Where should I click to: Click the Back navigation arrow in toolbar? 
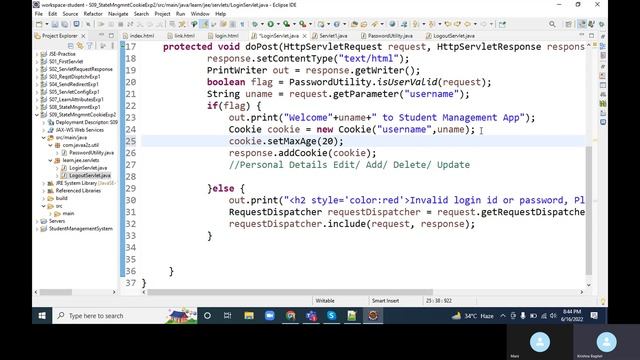click(x=467, y=24)
